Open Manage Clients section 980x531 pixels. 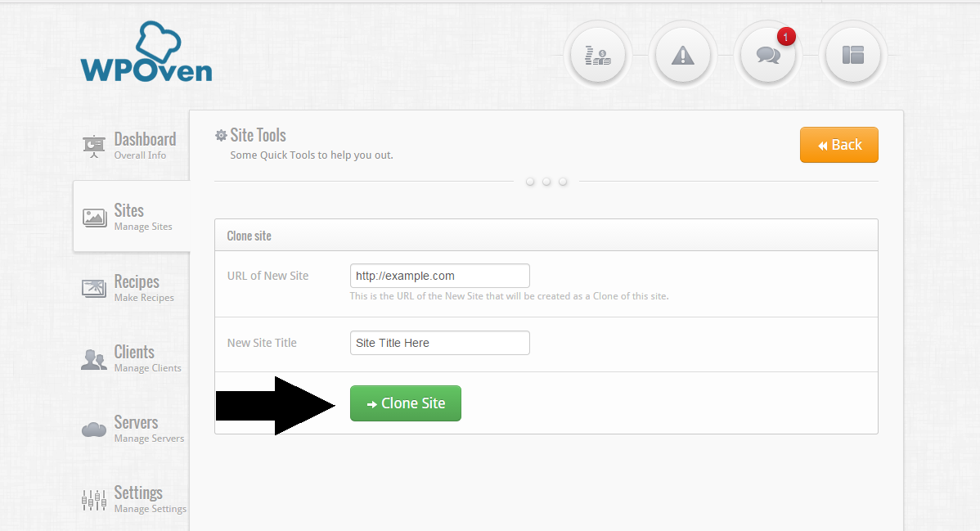pos(147,358)
